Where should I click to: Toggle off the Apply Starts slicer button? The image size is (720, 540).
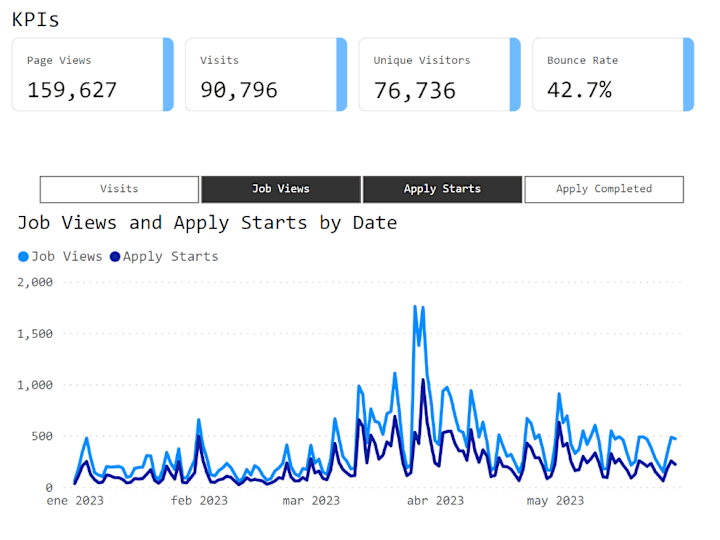(x=443, y=189)
